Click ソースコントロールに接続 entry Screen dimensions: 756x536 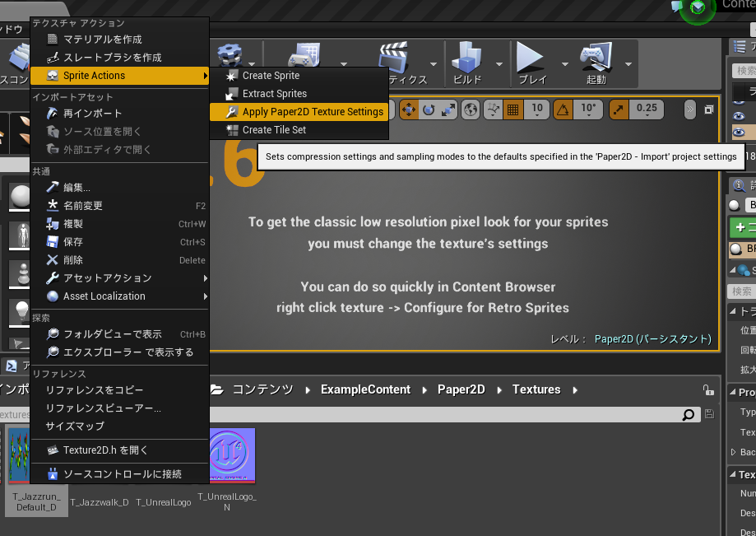coord(119,474)
